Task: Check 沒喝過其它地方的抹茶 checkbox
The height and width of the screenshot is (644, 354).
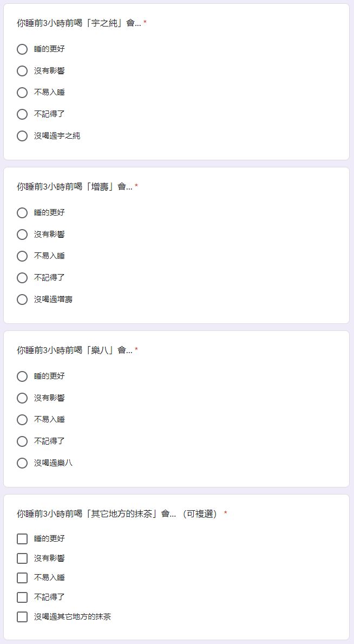Action: point(22,617)
